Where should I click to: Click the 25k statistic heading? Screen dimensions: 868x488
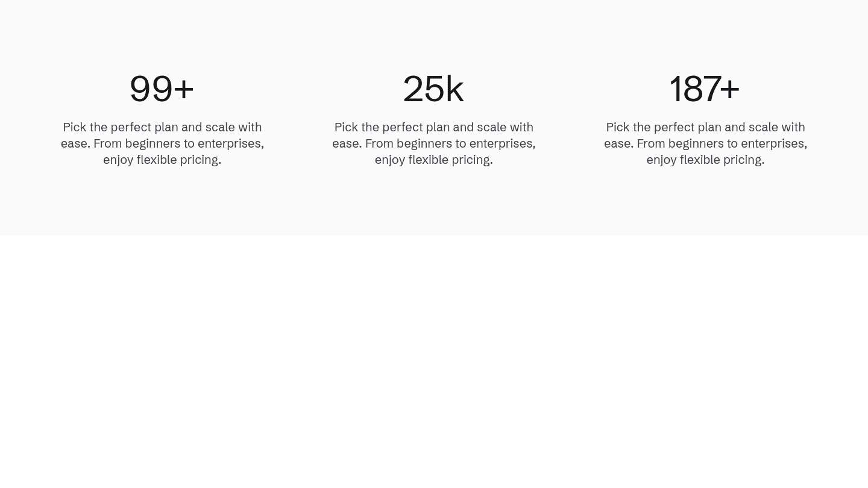click(433, 89)
